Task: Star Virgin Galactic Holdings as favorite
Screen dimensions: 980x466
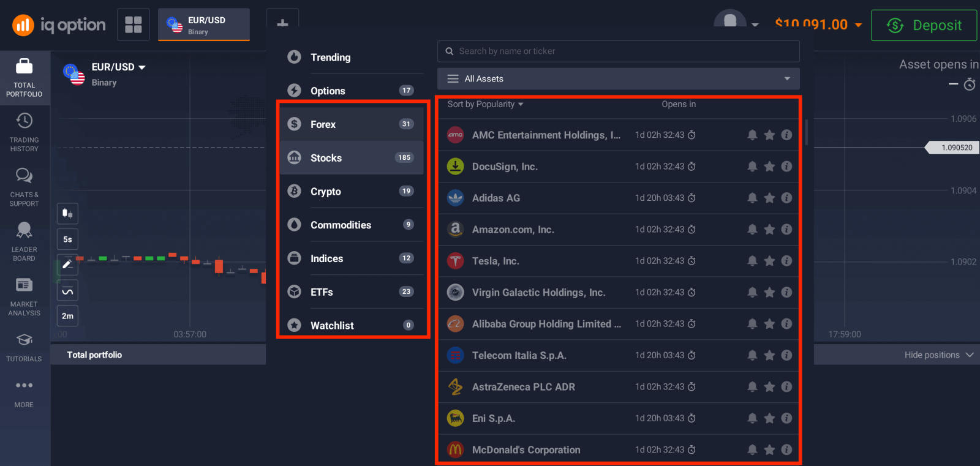Action: (769, 293)
